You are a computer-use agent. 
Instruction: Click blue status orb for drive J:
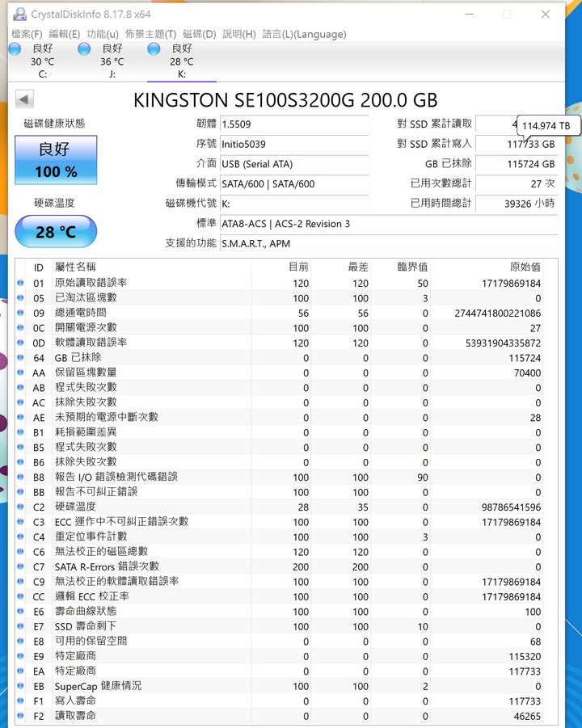[x=84, y=48]
